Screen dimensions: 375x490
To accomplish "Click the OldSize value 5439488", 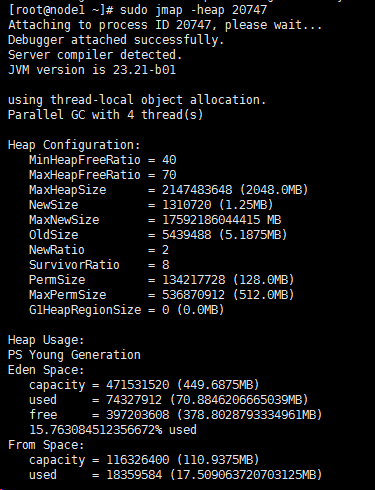I will 187,235.
